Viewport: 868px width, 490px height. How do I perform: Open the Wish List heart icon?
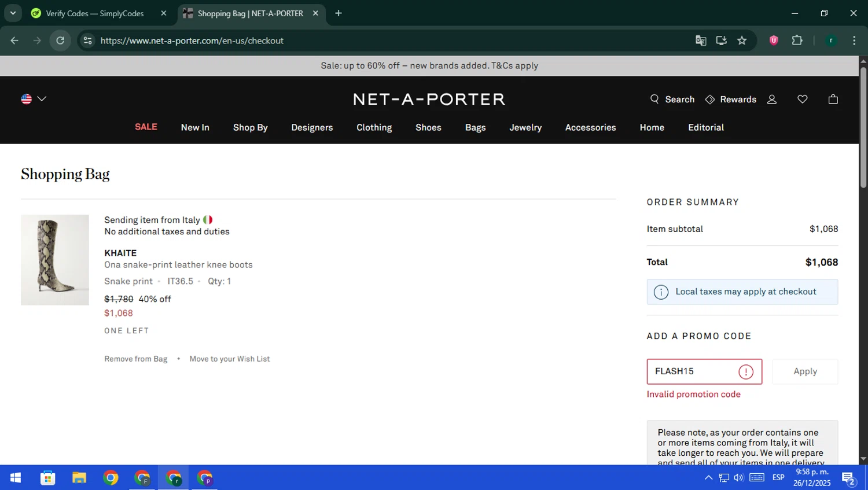pyautogui.click(x=802, y=100)
